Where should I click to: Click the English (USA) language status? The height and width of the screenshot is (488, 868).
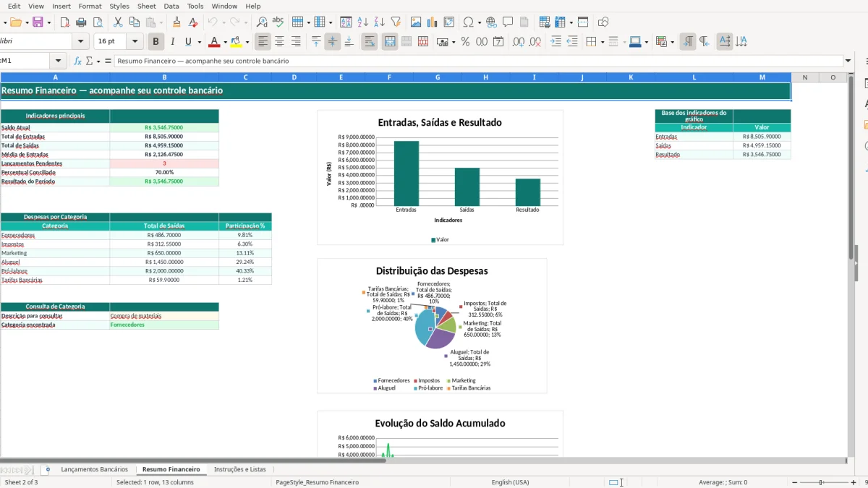(510, 482)
